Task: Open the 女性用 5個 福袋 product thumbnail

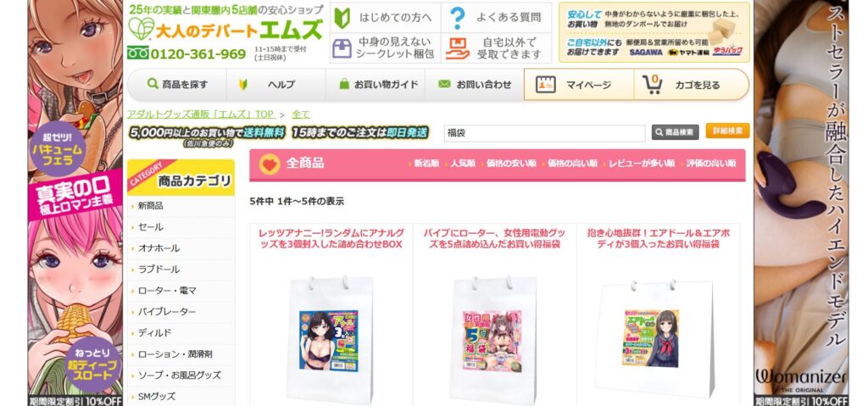Action: (x=492, y=341)
